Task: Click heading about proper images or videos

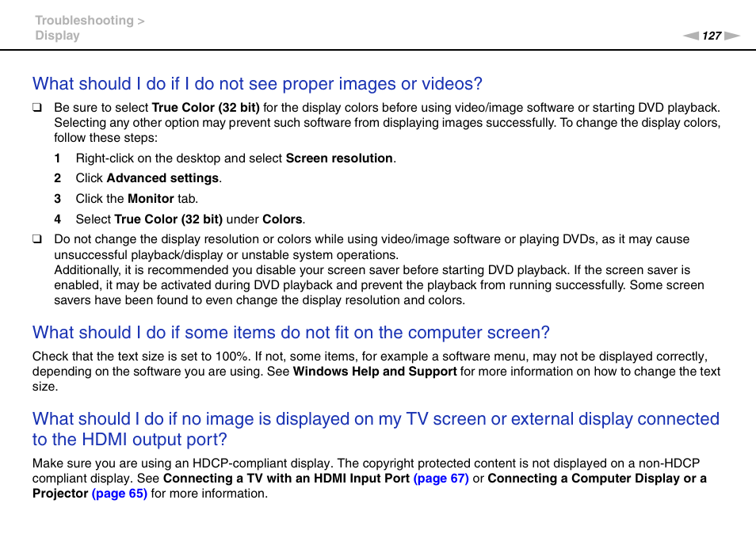Action: coord(258,84)
